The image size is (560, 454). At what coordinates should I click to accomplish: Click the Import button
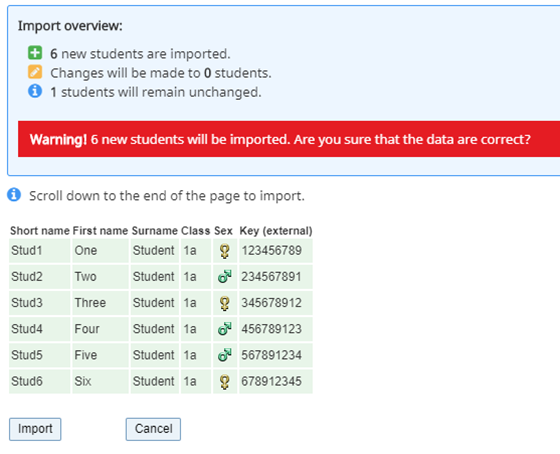pos(35,429)
